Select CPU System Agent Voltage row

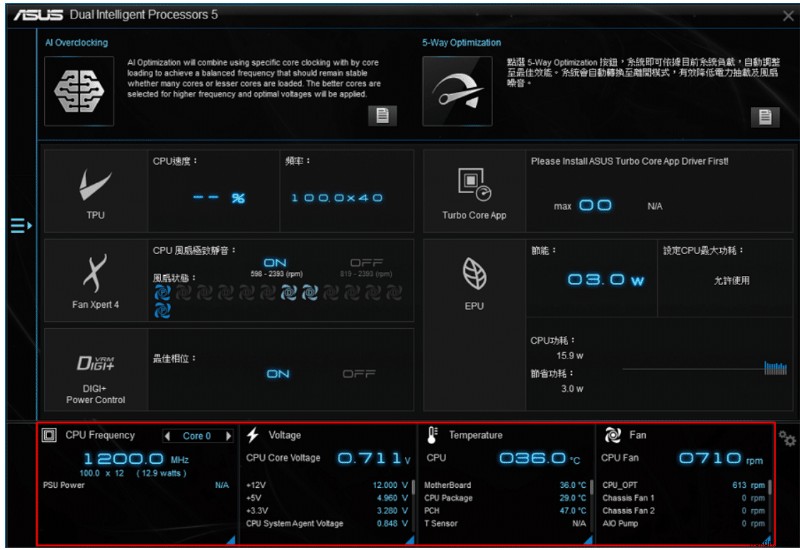pos(327,523)
